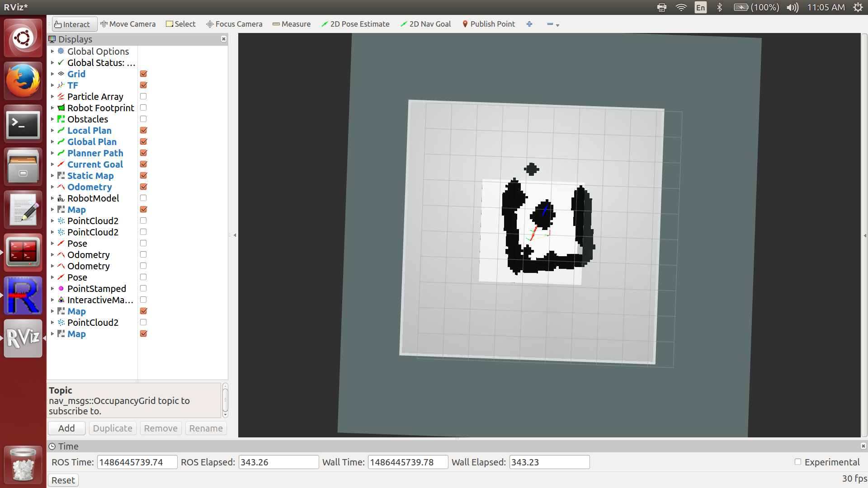Click the RobotModel display icon

tap(61, 198)
